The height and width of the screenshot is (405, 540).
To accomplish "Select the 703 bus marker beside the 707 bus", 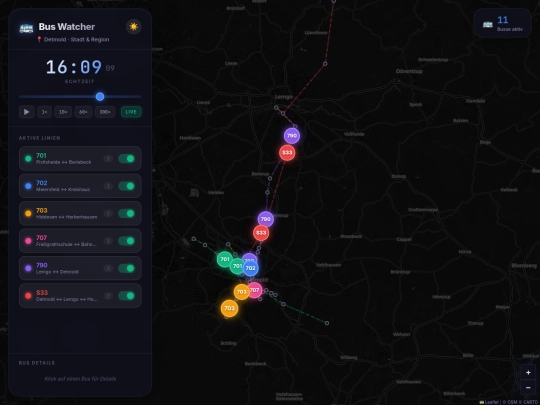I will [x=241, y=292].
